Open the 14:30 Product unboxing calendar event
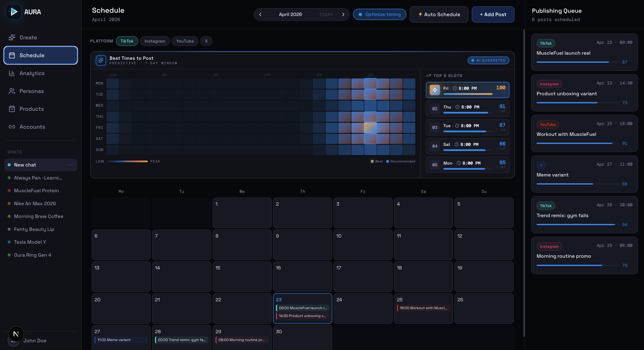Screen dimensions: 644x350 pyautogui.click(x=302, y=316)
